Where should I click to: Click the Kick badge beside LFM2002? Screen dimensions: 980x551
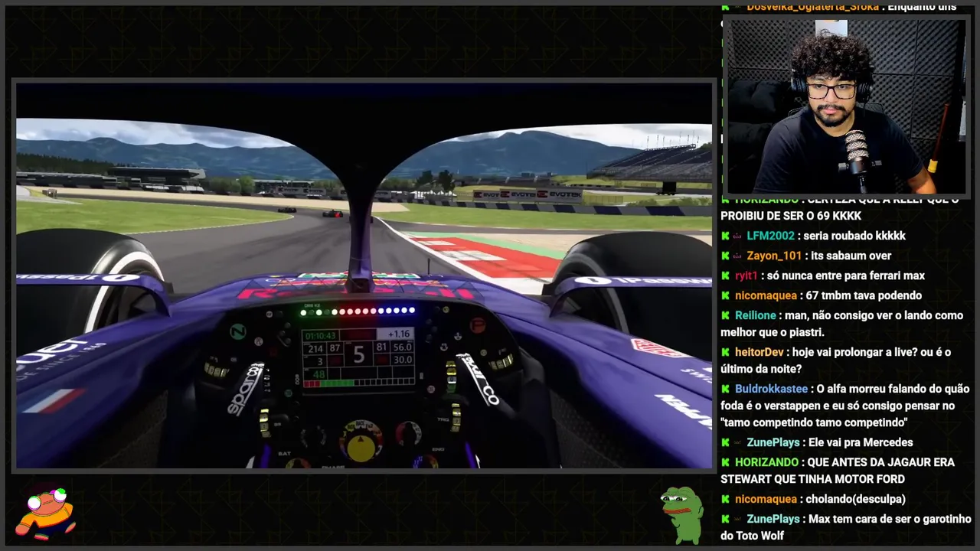tap(725, 236)
